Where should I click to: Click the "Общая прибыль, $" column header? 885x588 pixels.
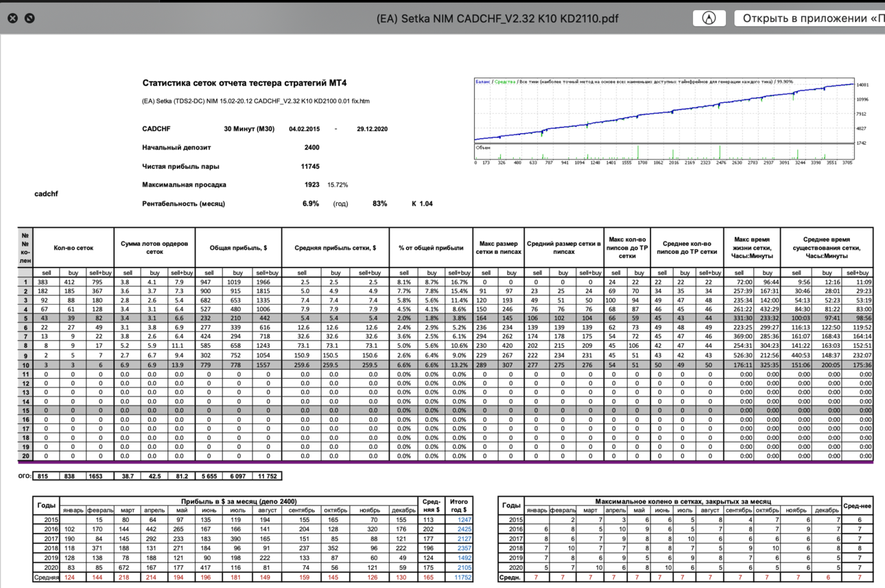coord(238,248)
